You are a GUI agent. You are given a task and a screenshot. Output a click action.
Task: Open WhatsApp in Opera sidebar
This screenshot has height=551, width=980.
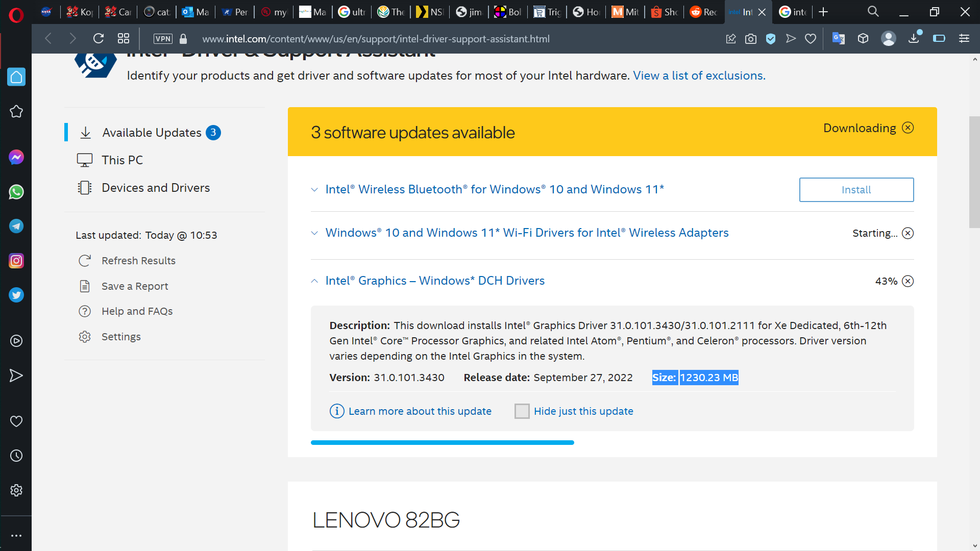[x=16, y=192]
